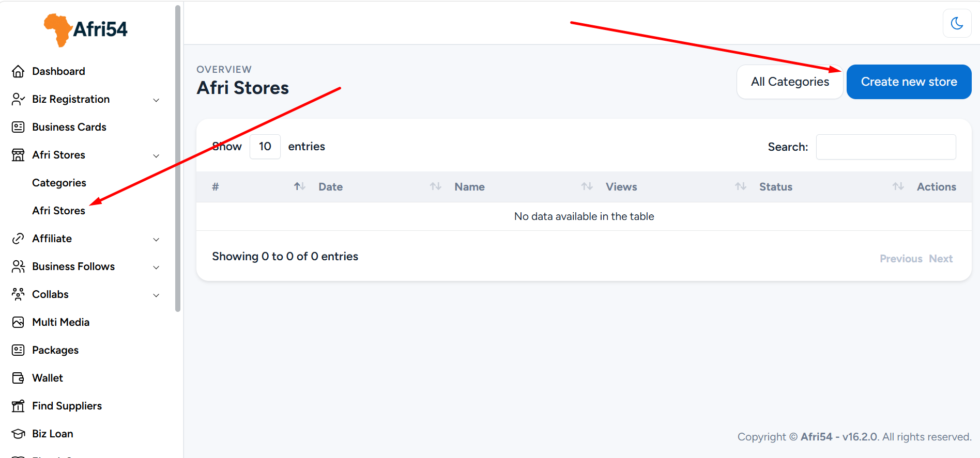Sort table by Views column

pos(621,187)
